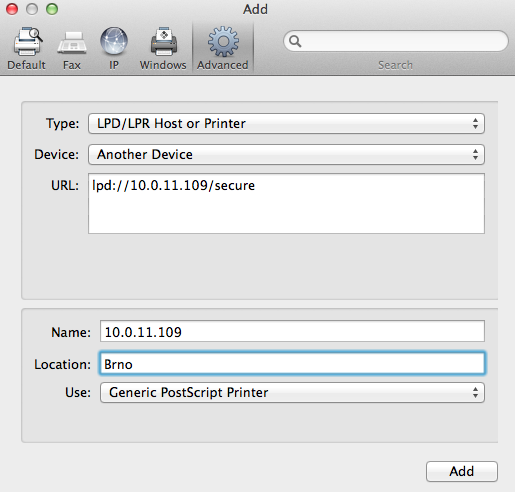Click the Use dropdown arrows
This screenshot has width=515, height=492.
475,393
